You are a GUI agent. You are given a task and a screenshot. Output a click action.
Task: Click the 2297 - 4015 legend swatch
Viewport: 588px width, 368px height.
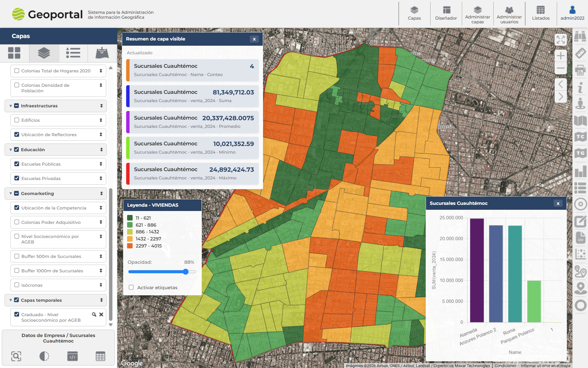tap(130, 246)
